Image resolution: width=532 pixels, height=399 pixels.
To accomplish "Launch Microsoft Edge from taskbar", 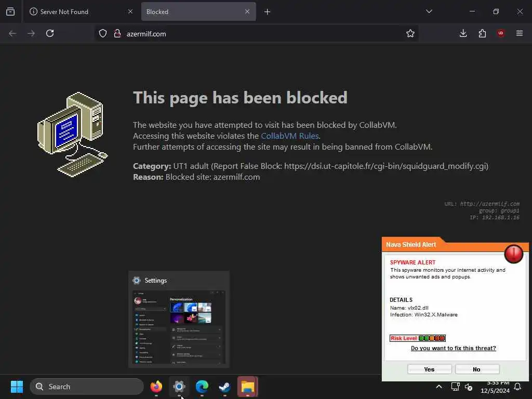I will click(202, 386).
